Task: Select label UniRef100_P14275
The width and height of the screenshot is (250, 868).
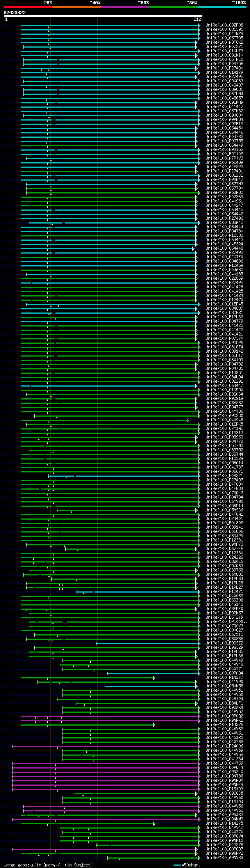Action: click(224, 824)
